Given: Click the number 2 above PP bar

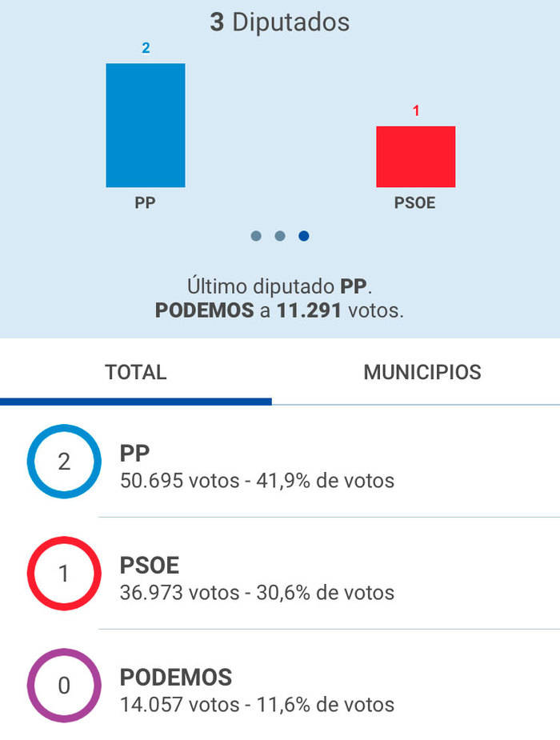Looking at the screenshot, I should pyautogui.click(x=146, y=48).
